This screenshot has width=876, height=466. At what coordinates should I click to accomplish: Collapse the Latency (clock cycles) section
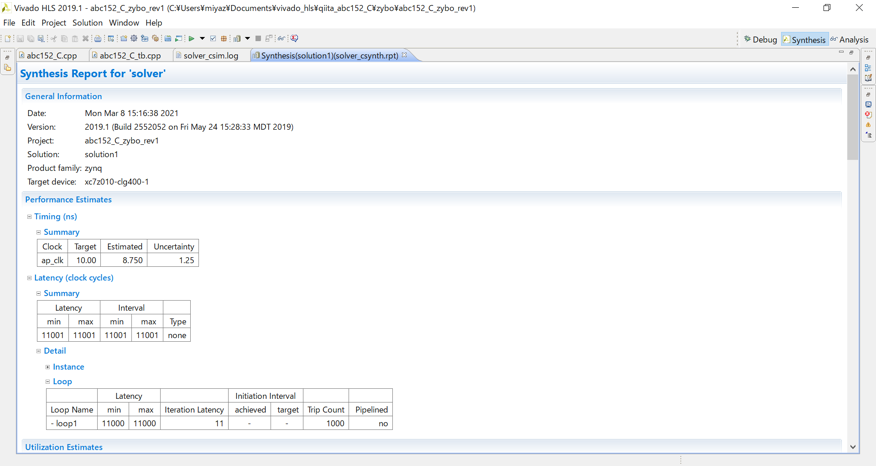[x=29, y=278]
